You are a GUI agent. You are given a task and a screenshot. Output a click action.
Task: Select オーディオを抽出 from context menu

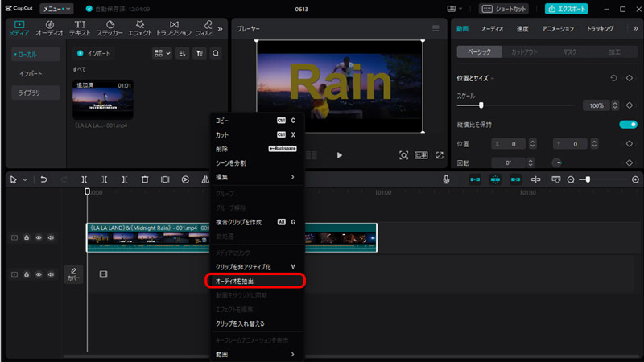pyautogui.click(x=254, y=281)
